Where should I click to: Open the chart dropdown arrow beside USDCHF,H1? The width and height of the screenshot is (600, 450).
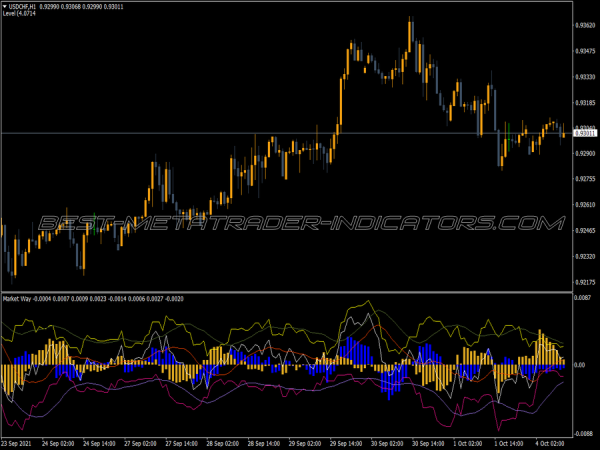click(5, 7)
